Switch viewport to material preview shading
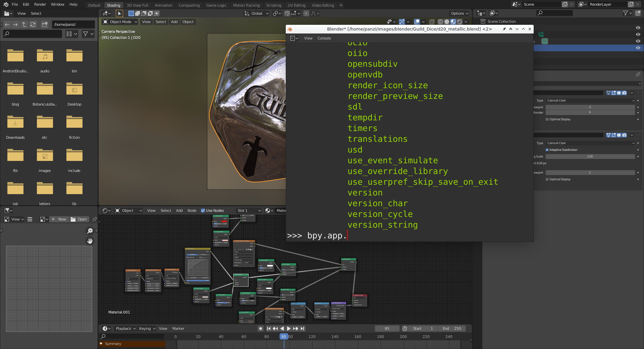Viewport: 644px width, 349px height. point(453,22)
